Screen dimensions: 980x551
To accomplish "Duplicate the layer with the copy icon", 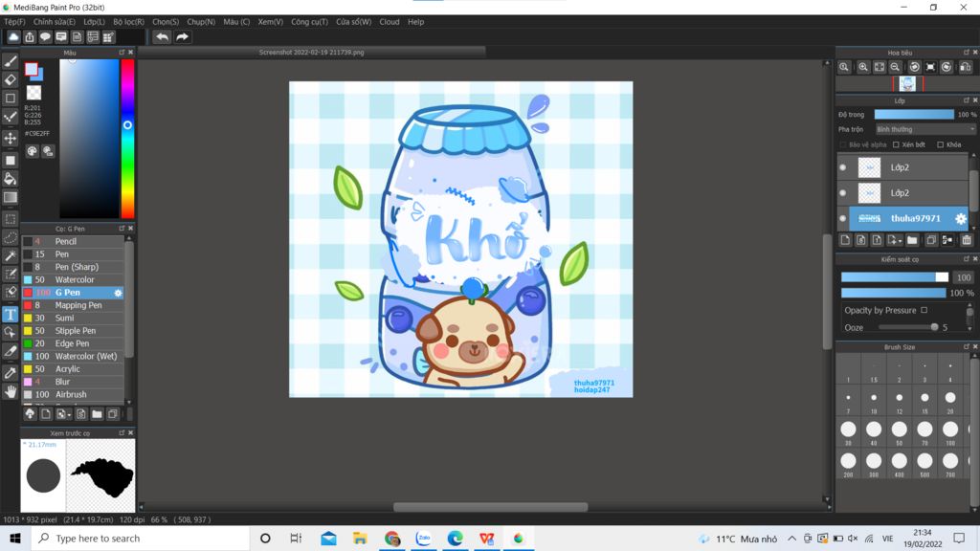I will [x=930, y=240].
